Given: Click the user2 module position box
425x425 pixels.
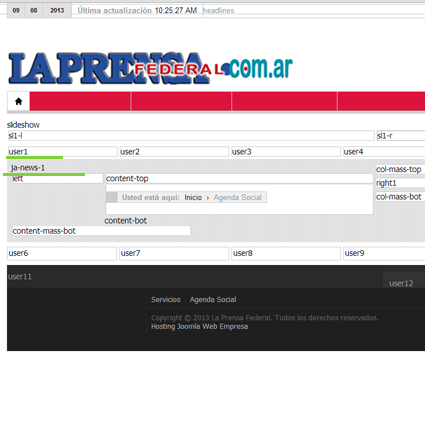Looking at the screenshot, I should (174, 152).
